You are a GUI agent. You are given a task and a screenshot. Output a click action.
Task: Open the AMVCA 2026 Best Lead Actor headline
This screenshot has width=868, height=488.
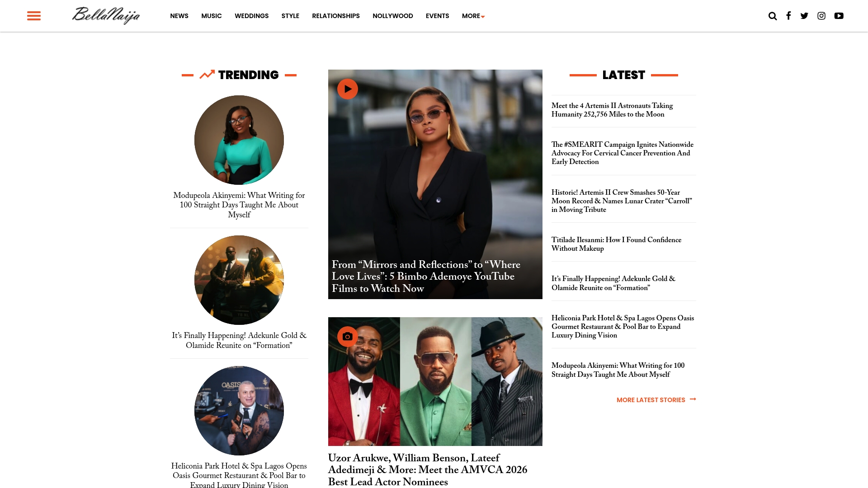428,470
